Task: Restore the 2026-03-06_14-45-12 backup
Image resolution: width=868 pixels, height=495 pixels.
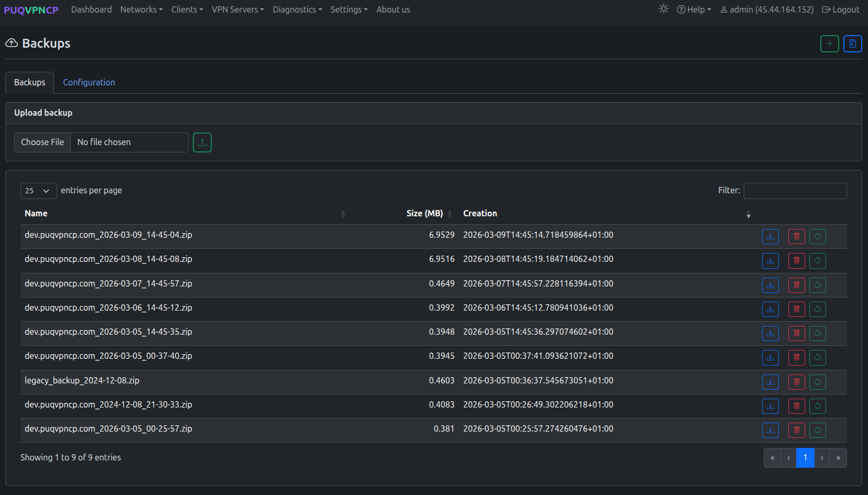Action: click(817, 309)
